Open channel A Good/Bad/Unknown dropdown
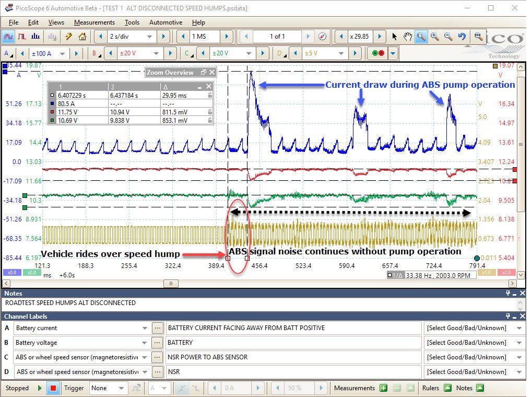Screen dimensions: 532x397 tap(519, 328)
